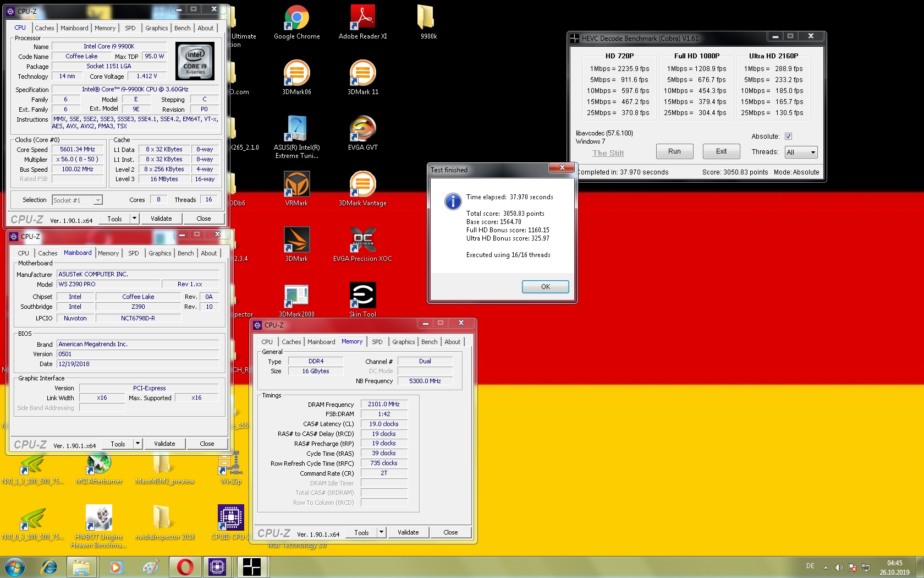Open nvidiaInspector 2018 folder
The width and height of the screenshot is (924, 578).
(165, 523)
